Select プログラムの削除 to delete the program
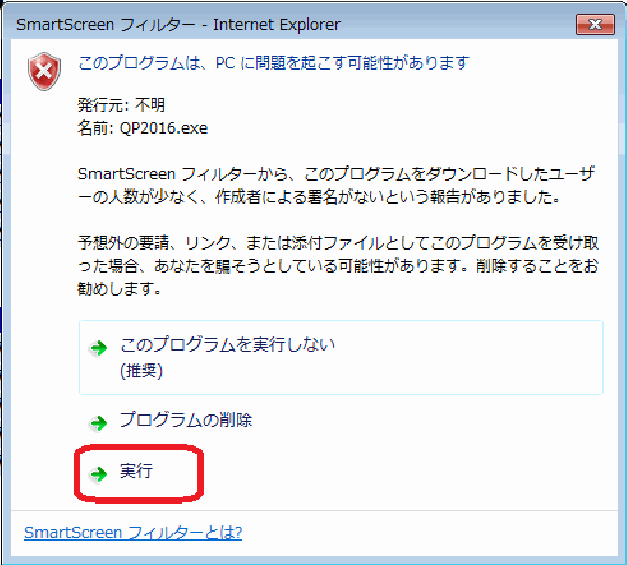Screen dimensions: 627x565 coord(185,420)
